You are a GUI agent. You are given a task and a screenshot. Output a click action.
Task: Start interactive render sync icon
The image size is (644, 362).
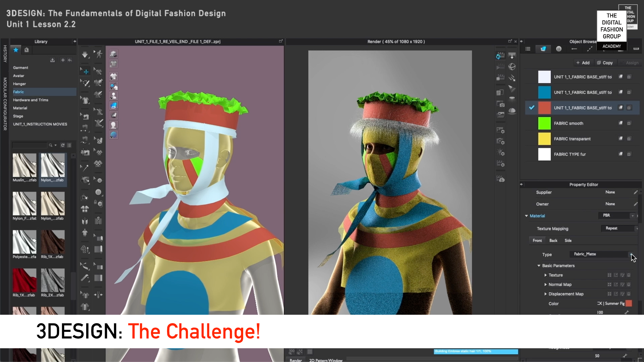pyautogui.click(x=500, y=55)
